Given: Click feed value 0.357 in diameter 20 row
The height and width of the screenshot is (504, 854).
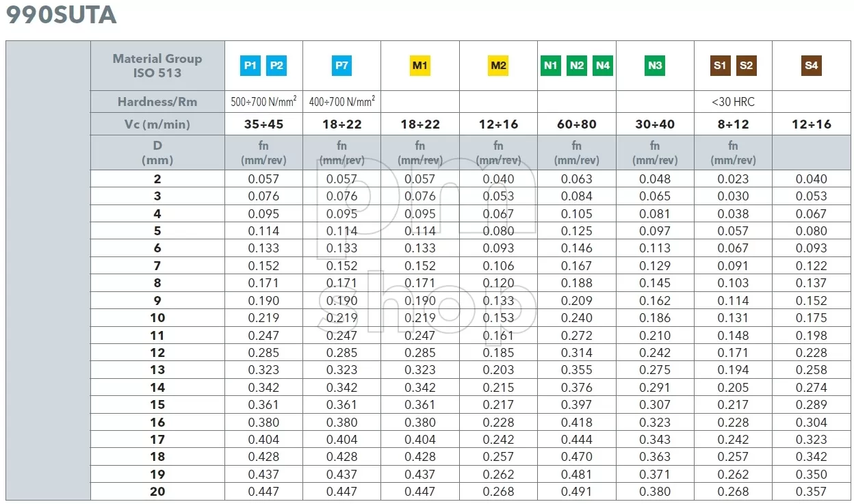Looking at the screenshot, I should pos(812,491).
